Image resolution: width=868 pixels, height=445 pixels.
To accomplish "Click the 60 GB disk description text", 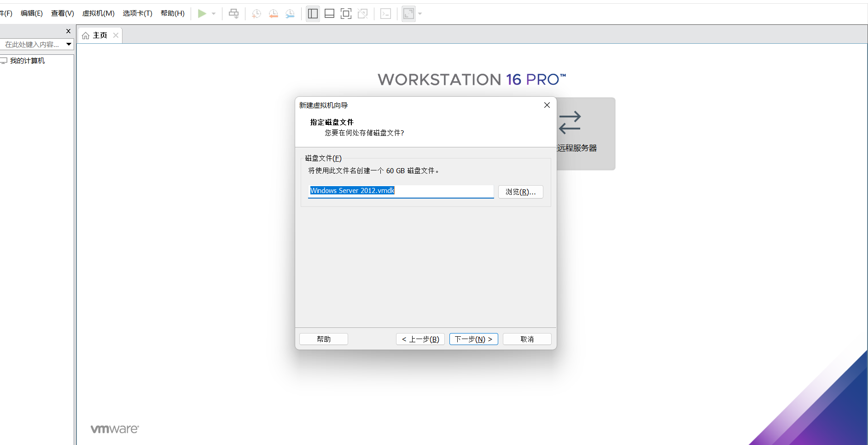I will 373,171.
